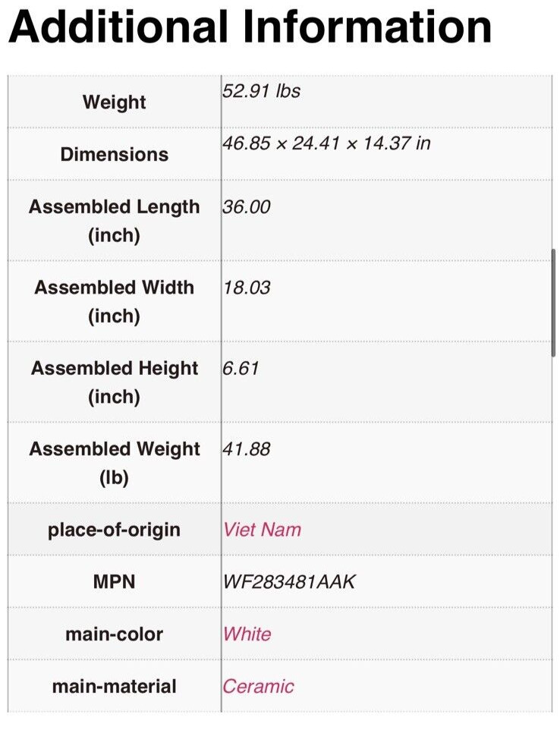Select the Additional Information heading
Screen dimensions: 560x730
(250, 27)
